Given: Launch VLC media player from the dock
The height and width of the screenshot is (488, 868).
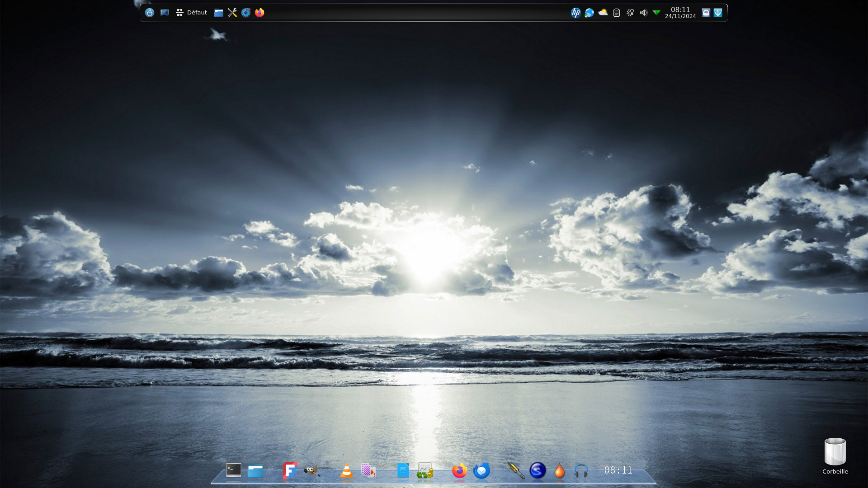Looking at the screenshot, I should [x=347, y=470].
